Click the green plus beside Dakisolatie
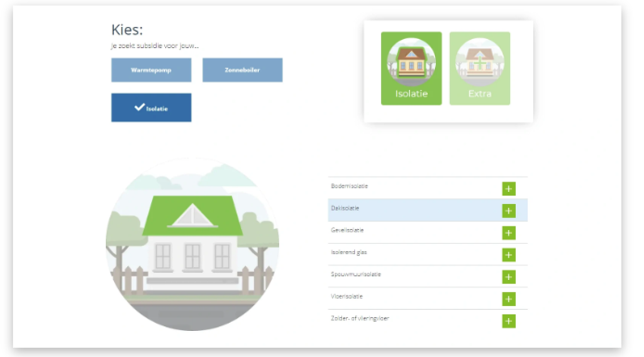This screenshot has width=644, height=357. (508, 211)
